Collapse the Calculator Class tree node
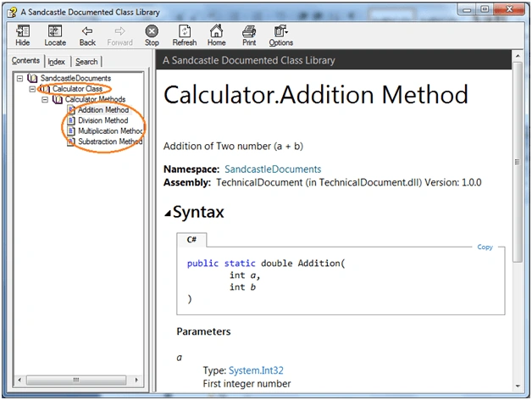The height and width of the screenshot is (400, 532). (32, 89)
